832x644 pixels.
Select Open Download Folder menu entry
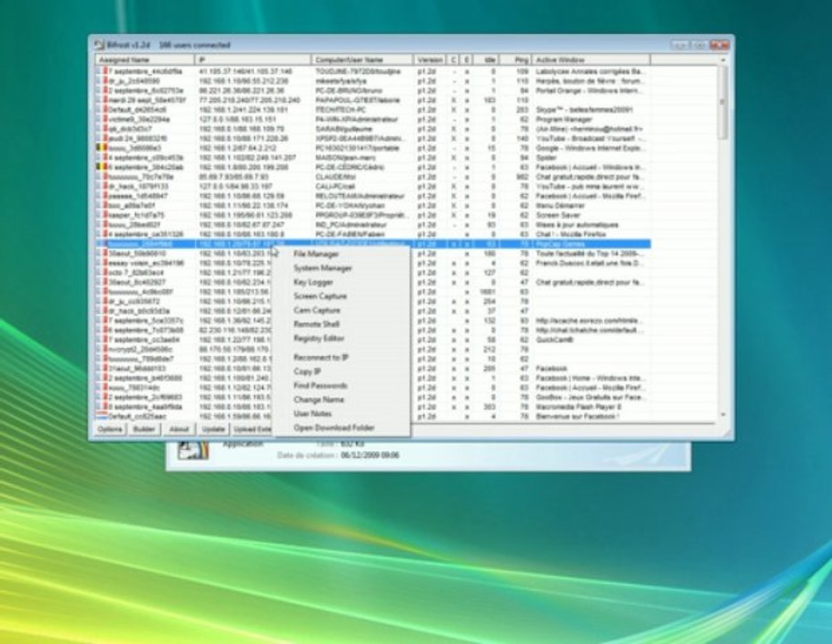pyautogui.click(x=334, y=428)
